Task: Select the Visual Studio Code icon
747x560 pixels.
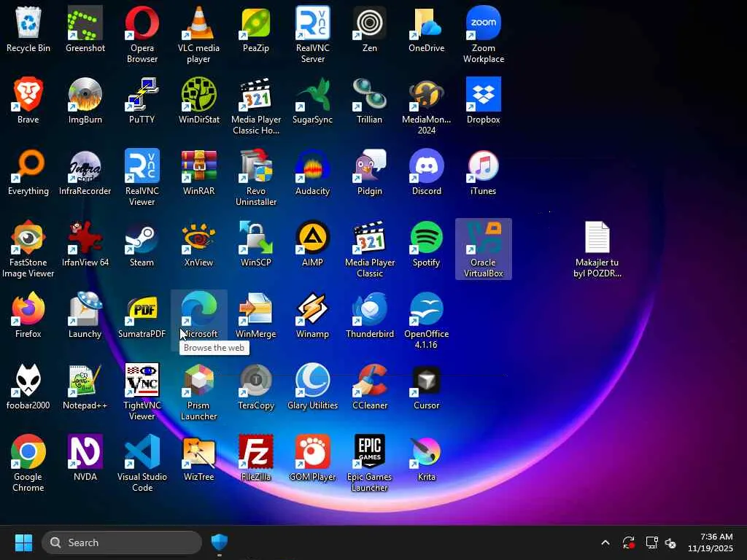Action: [x=142, y=454]
